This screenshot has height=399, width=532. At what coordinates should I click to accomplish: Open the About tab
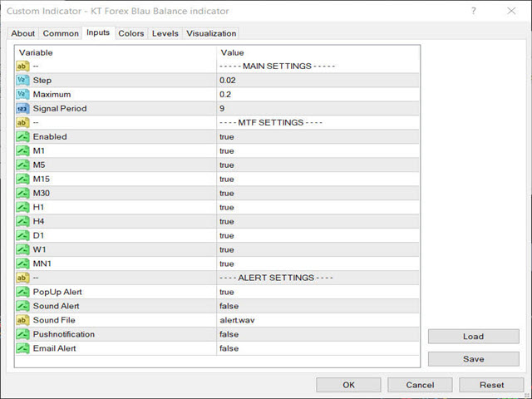(x=22, y=33)
